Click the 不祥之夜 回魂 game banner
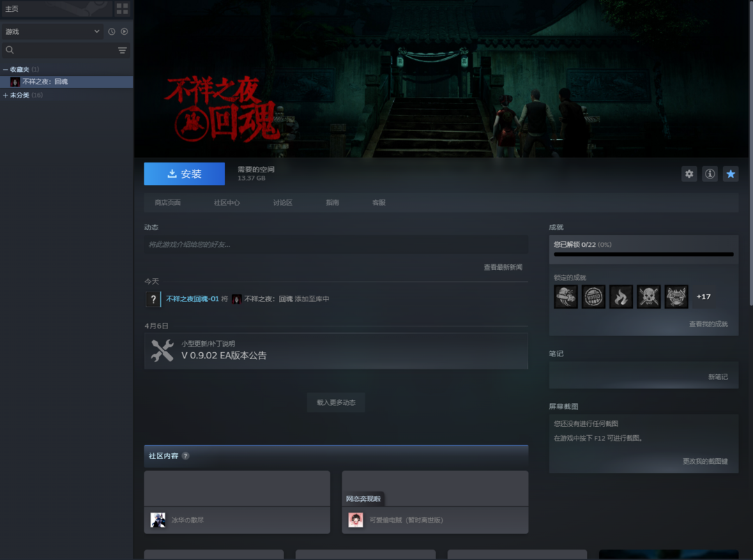This screenshot has height=560, width=753. tap(441, 79)
